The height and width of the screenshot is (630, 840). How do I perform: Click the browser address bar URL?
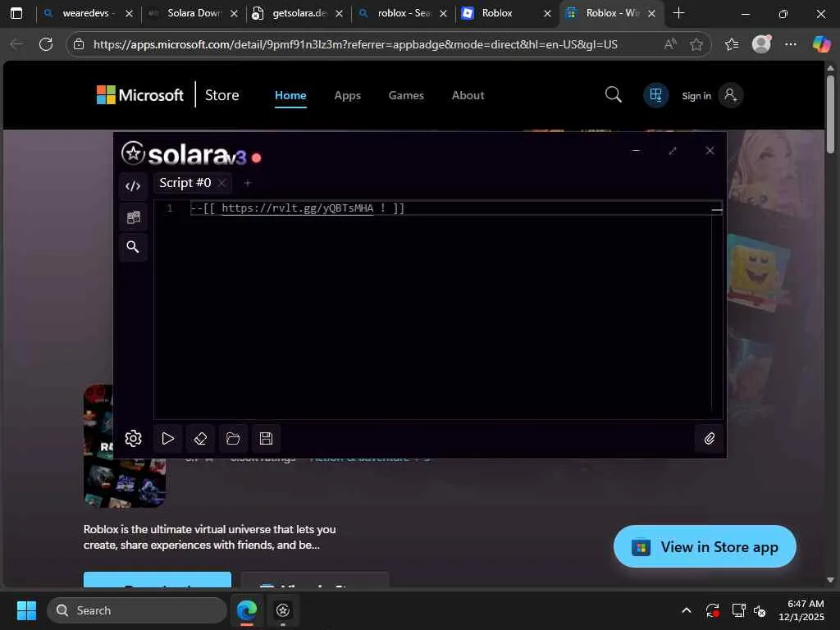(x=355, y=44)
